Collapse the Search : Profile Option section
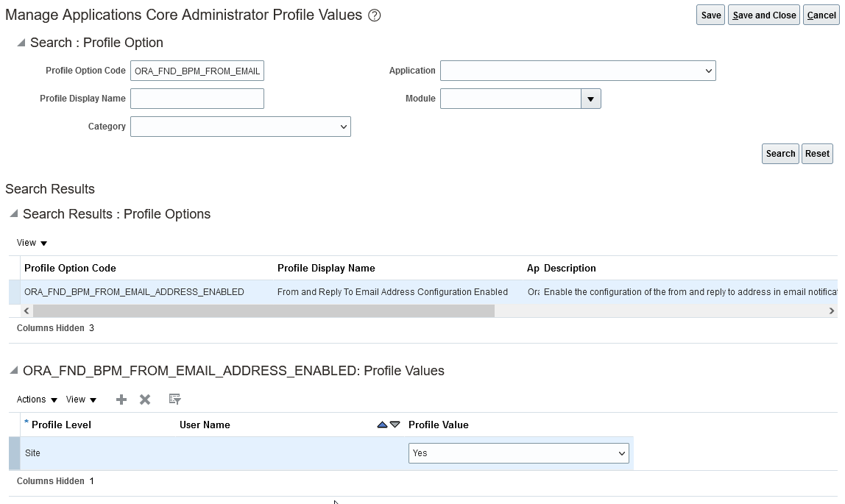The height and width of the screenshot is (504, 845). (21, 43)
